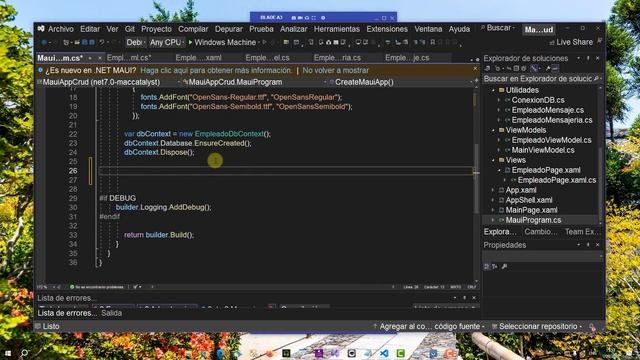
Task: Click the Solution Explorer search field
Action: tap(541, 78)
